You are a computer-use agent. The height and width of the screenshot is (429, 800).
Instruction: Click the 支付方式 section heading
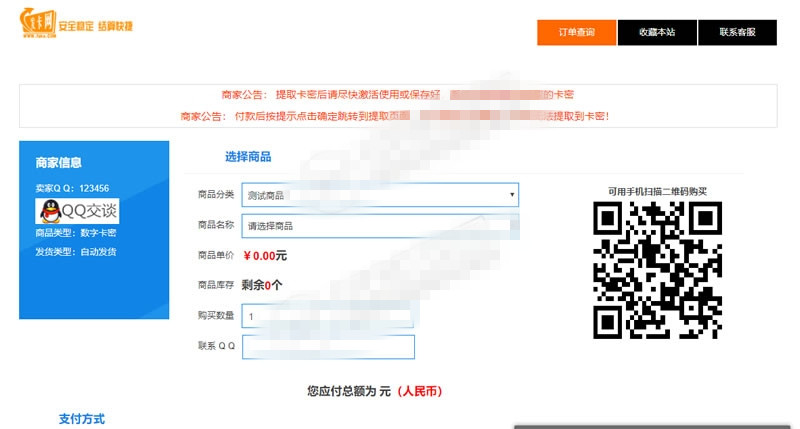[82, 419]
